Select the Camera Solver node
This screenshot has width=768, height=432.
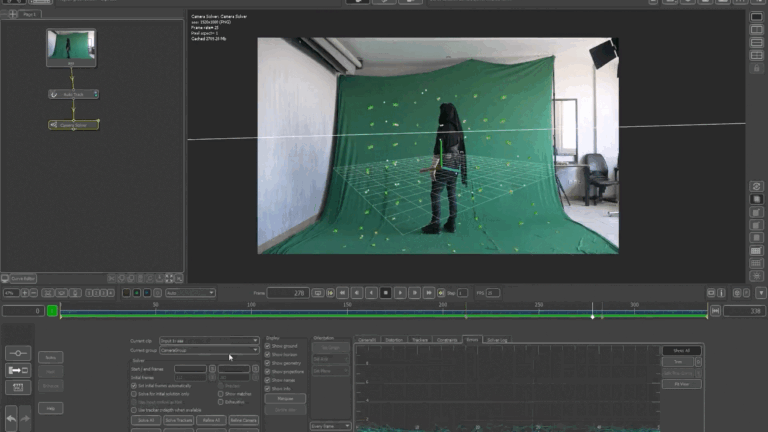point(73,125)
